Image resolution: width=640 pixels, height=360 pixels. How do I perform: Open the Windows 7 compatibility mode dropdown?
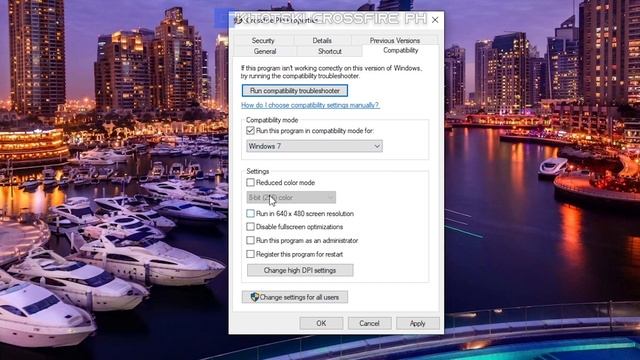(314, 146)
